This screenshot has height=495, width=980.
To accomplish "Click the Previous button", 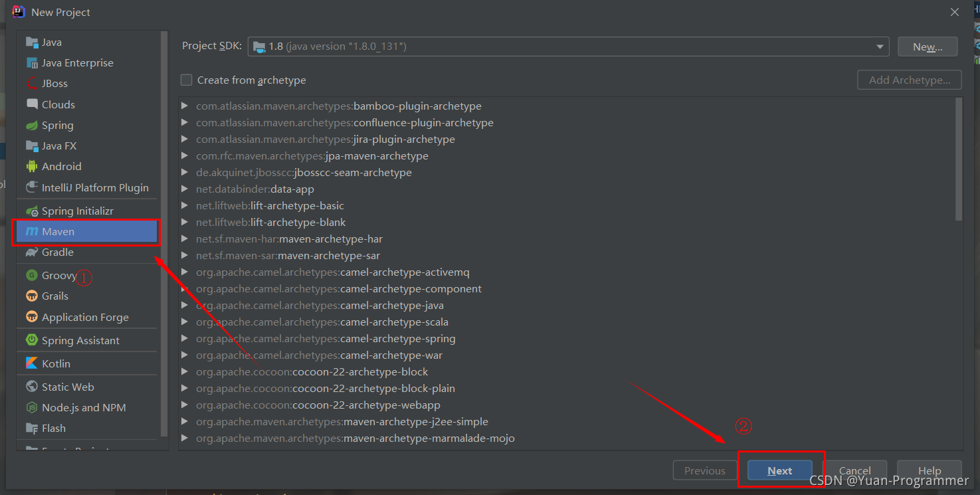I will [x=705, y=470].
